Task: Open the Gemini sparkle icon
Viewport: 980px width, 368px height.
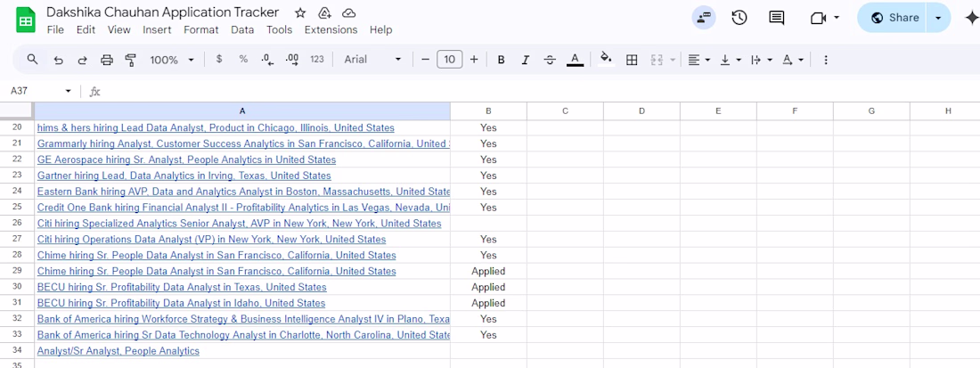Action: coord(971,18)
